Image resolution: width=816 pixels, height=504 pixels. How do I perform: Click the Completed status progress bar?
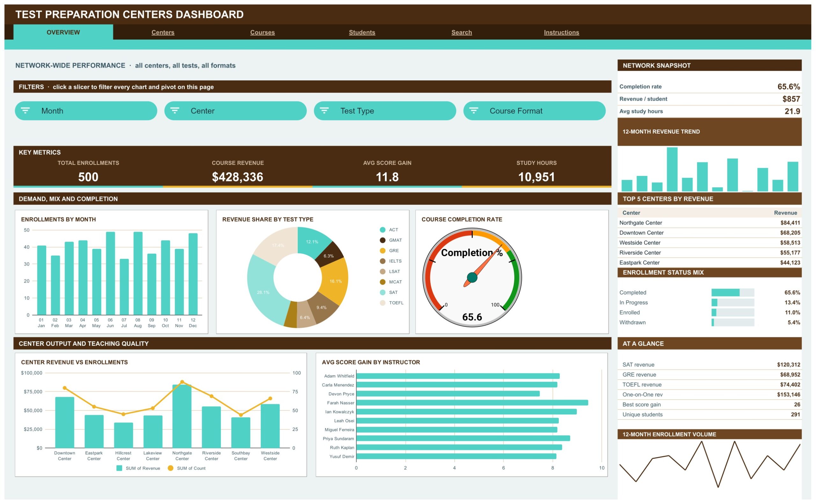732,292
